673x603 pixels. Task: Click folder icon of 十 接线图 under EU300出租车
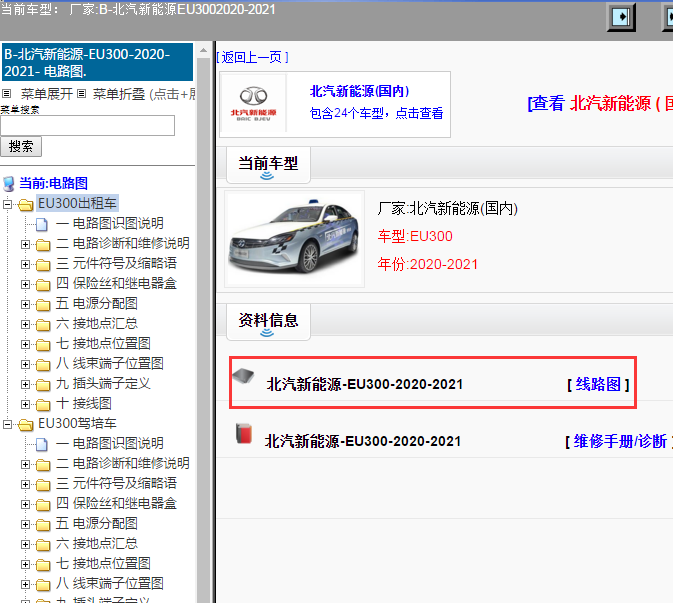(x=43, y=405)
